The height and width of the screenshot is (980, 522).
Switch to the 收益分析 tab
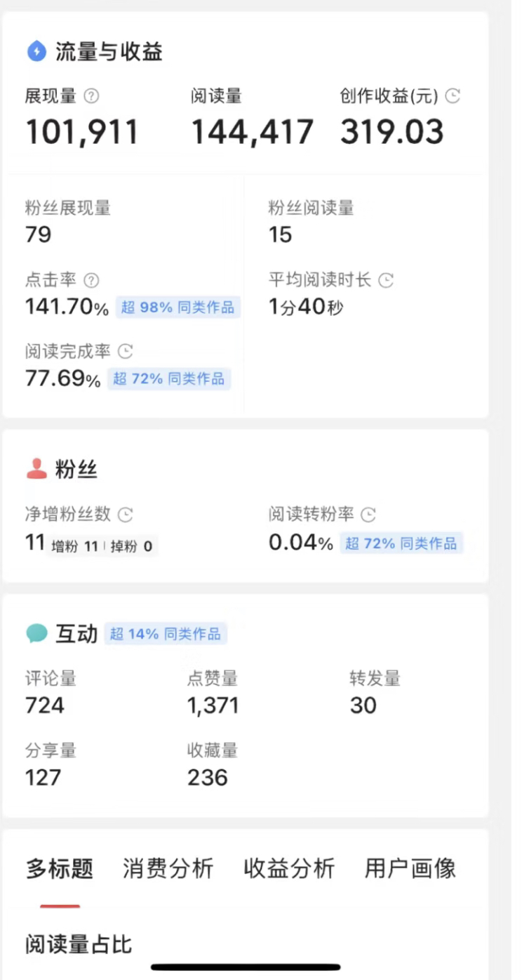(x=289, y=868)
